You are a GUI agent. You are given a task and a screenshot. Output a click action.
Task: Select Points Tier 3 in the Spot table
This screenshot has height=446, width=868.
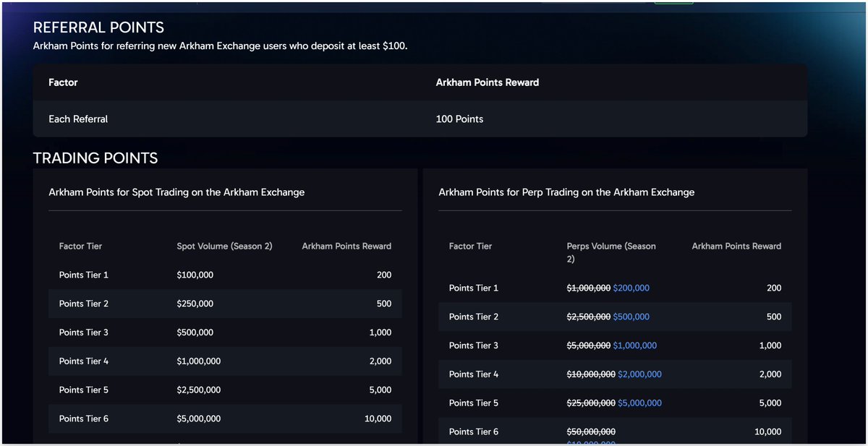(x=82, y=332)
